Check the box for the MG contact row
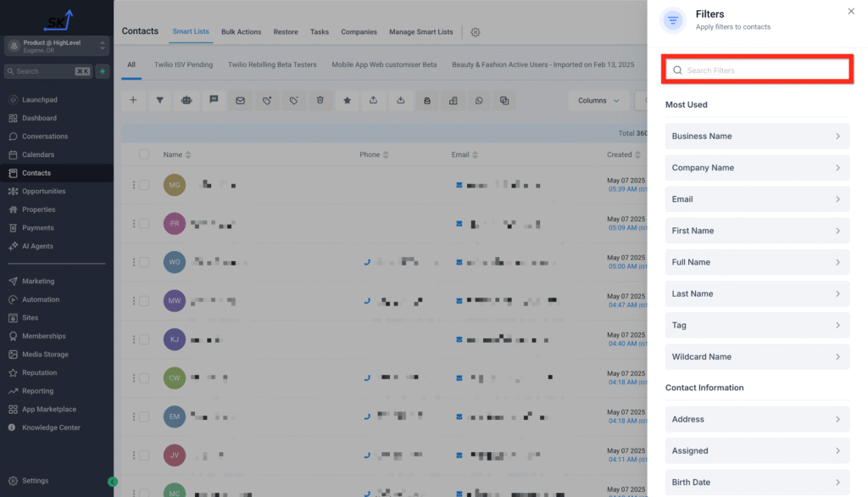Image resolution: width=868 pixels, height=497 pixels. pyautogui.click(x=144, y=185)
